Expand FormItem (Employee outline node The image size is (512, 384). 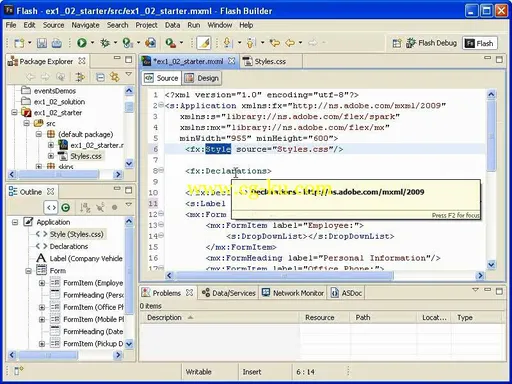pos(42,283)
